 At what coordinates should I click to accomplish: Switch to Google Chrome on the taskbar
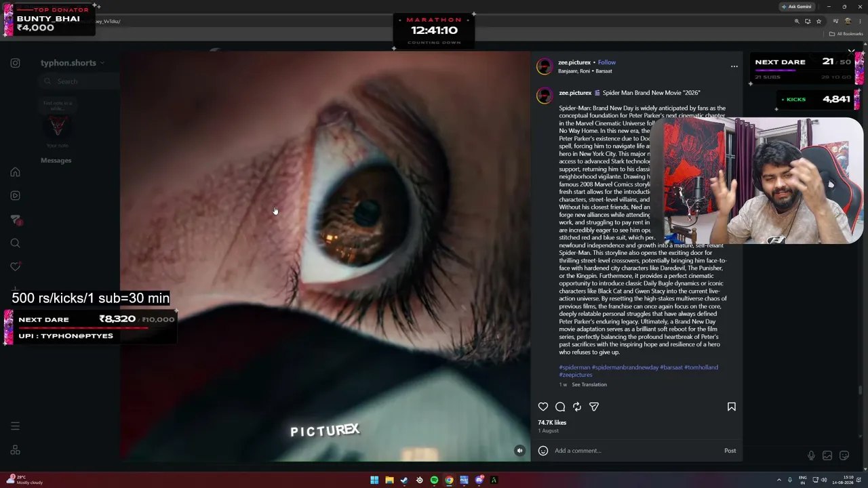pyautogui.click(x=449, y=481)
